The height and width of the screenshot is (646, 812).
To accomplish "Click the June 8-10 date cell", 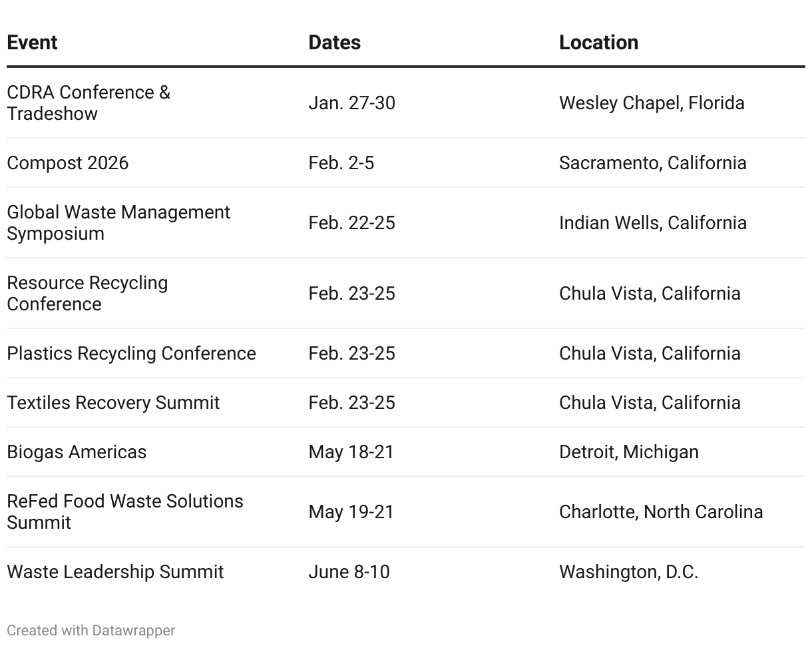I will [349, 571].
